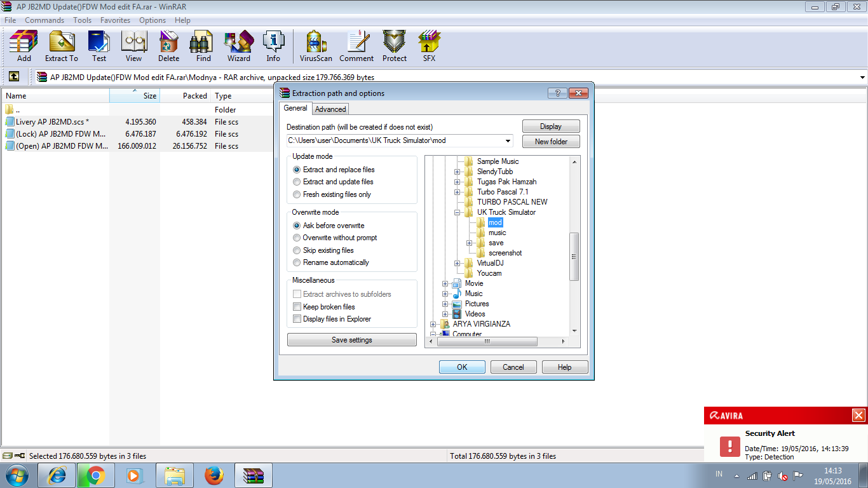Click the Save settings button
The width and height of the screenshot is (868, 488).
point(352,340)
